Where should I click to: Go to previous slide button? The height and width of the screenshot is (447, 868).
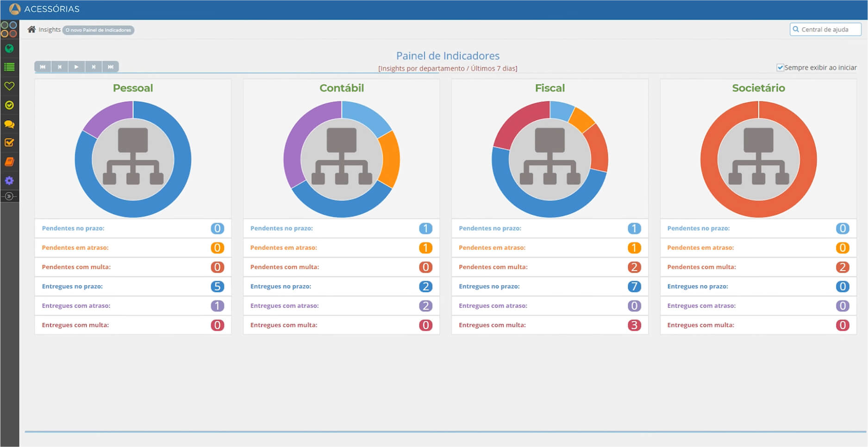coord(60,67)
